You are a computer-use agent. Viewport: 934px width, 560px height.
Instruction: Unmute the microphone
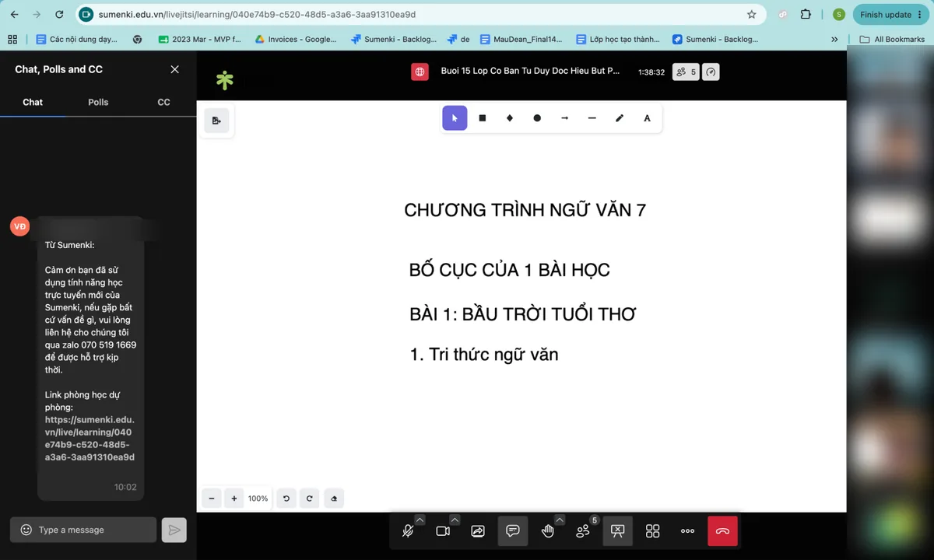point(408,530)
